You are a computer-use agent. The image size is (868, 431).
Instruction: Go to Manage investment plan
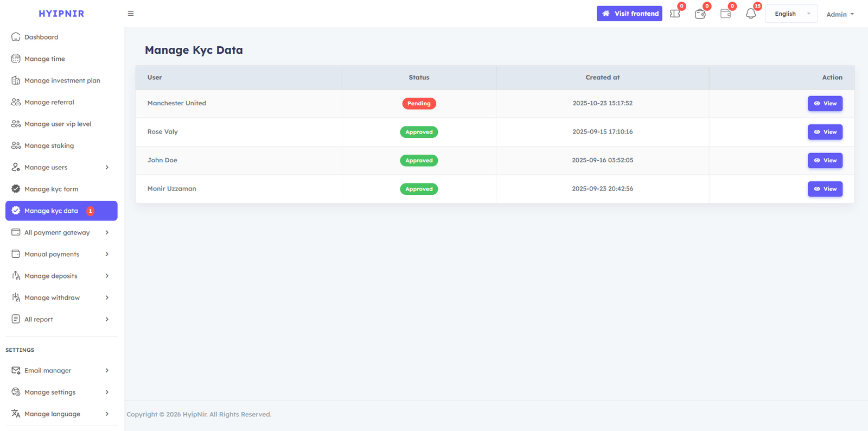click(61, 80)
